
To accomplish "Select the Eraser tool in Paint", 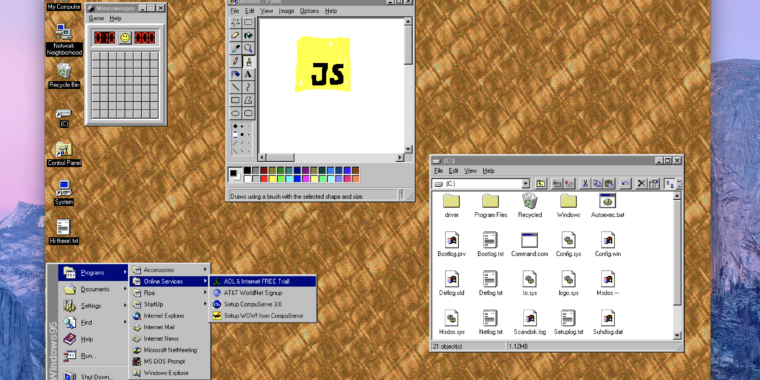I will point(235,35).
